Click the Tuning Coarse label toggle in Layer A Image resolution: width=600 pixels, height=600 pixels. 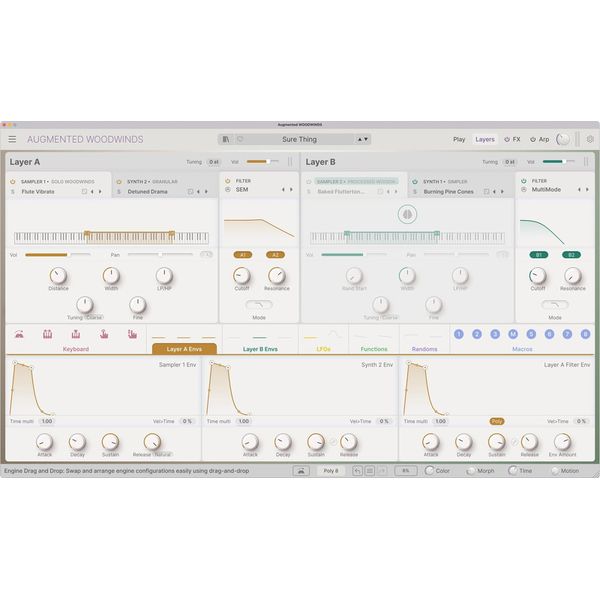(94, 317)
